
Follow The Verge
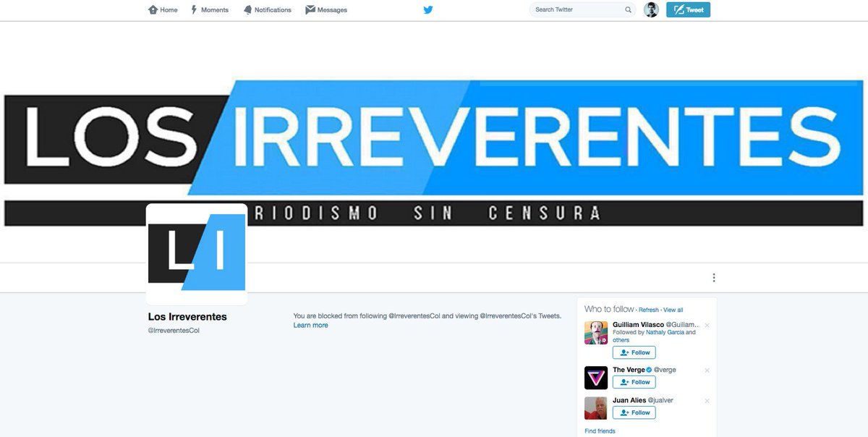pyautogui.click(x=634, y=382)
